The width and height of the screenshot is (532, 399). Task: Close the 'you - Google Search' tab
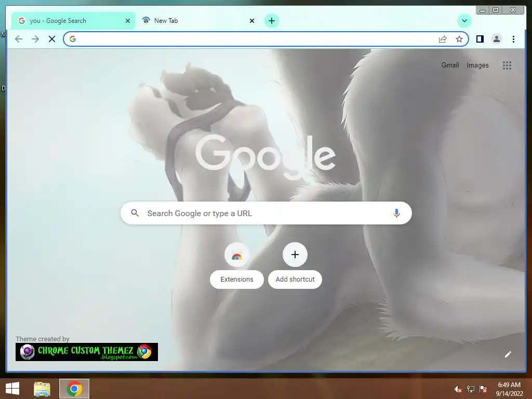point(128,21)
